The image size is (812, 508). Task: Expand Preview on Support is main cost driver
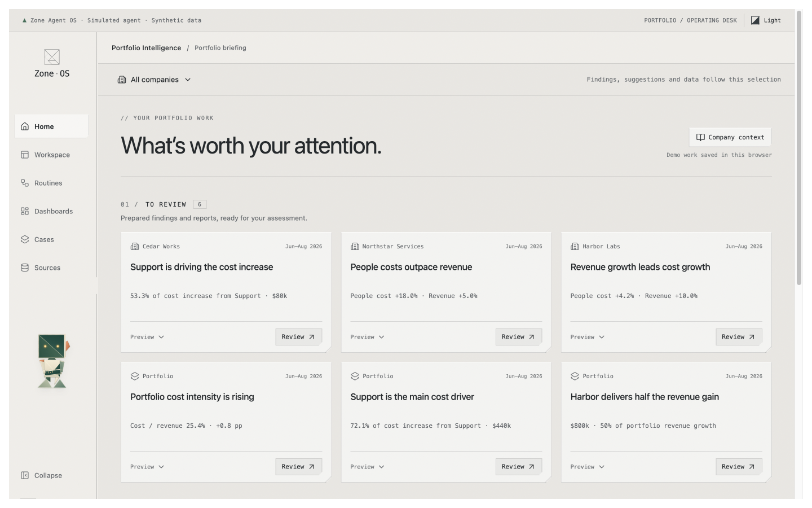(x=367, y=467)
